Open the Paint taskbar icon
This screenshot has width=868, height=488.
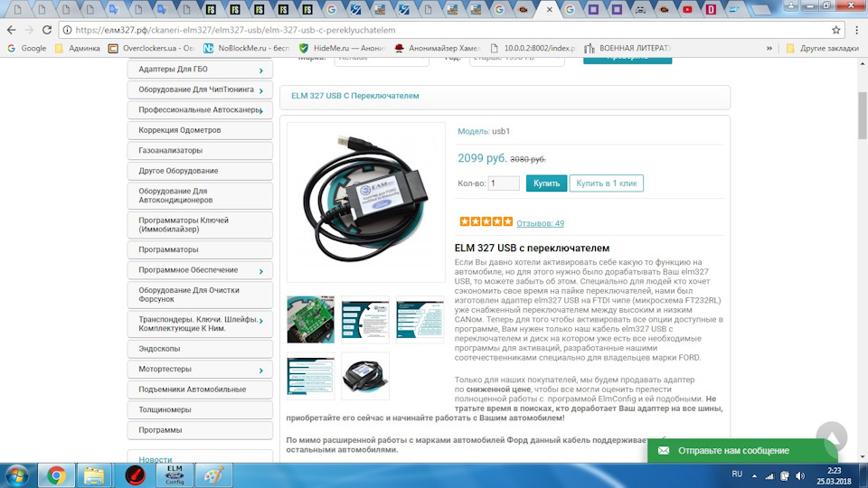213,476
